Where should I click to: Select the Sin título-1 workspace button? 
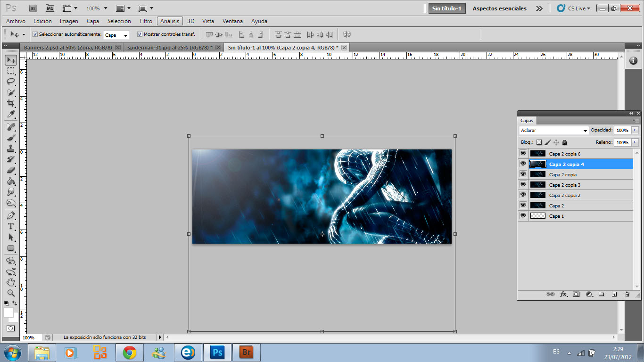click(x=447, y=8)
